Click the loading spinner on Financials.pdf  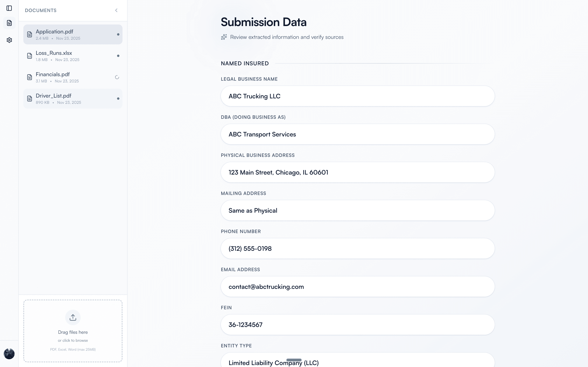point(117,77)
